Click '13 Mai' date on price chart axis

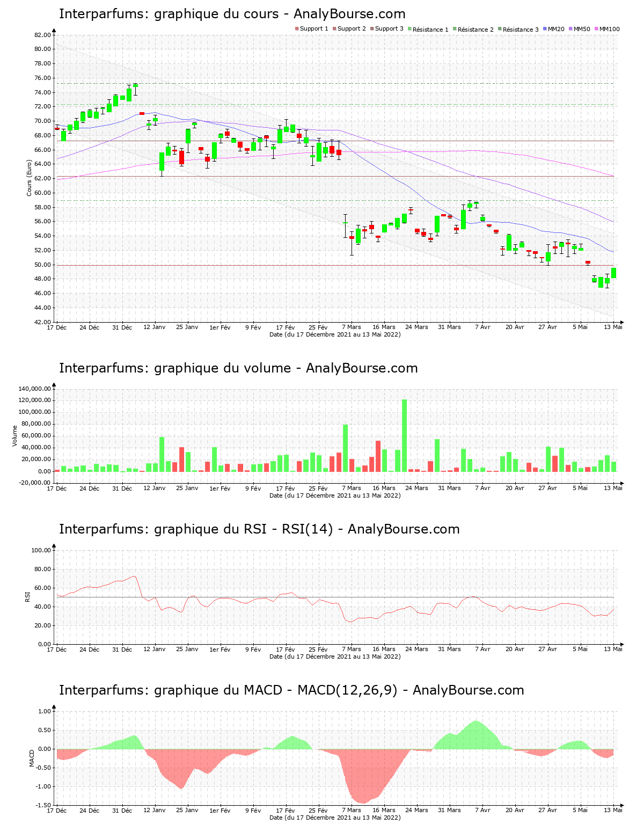coord(613,327)
